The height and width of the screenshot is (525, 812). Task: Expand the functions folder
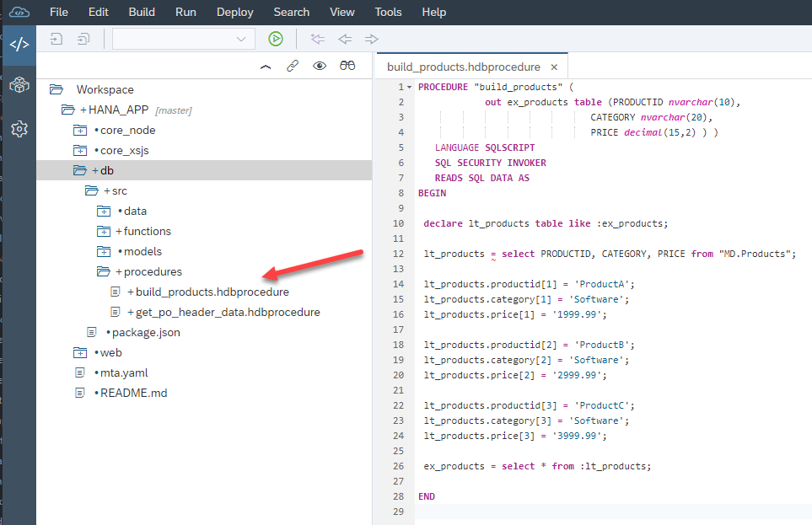tap(104, 231)
